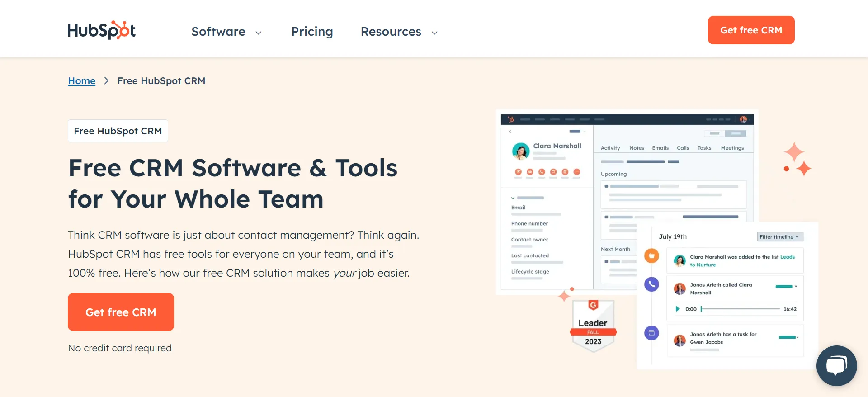Click the No credit card required note
The image size is (868, 397).
(120, 348)
